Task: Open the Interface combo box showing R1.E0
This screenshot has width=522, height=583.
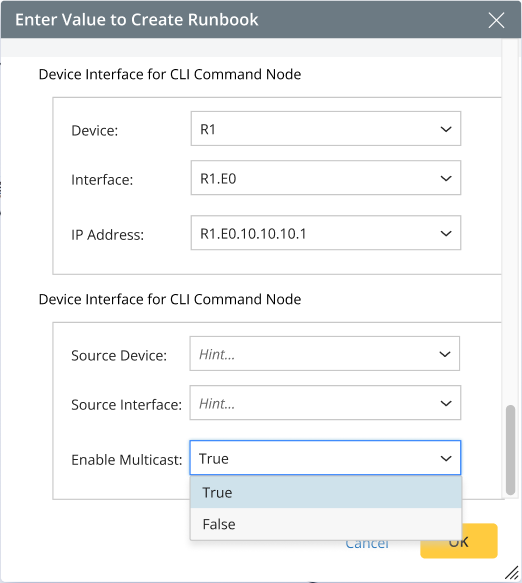Action: tap(326, 178)
